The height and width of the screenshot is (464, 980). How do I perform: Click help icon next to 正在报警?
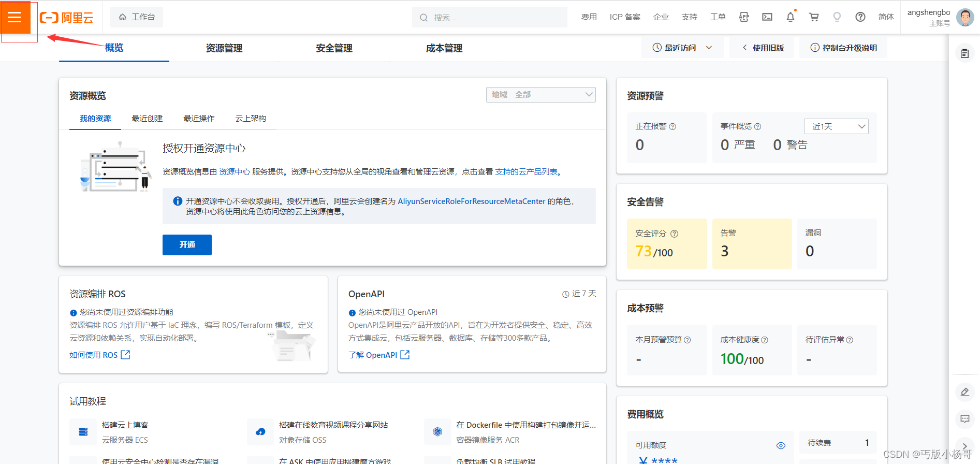pos(672,126)
